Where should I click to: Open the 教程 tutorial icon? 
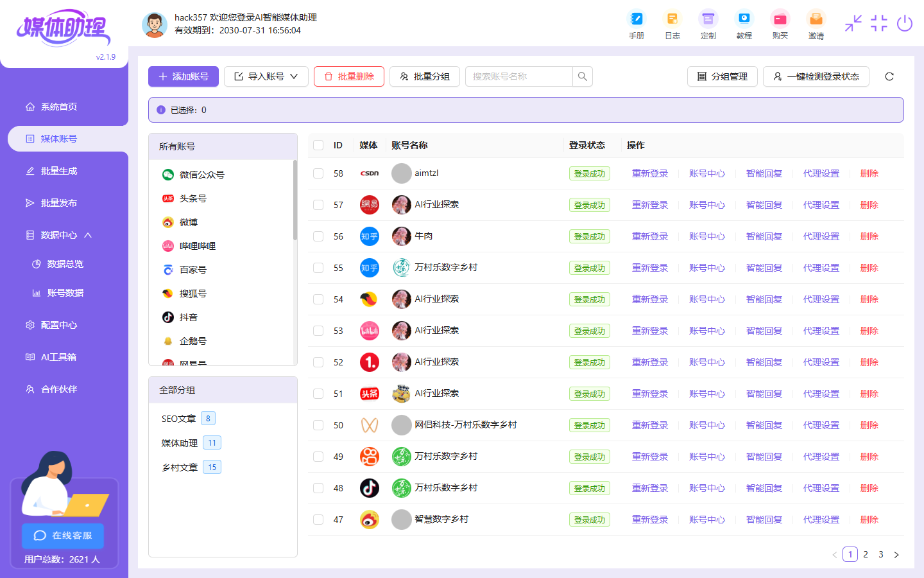[x=744, y=24]
